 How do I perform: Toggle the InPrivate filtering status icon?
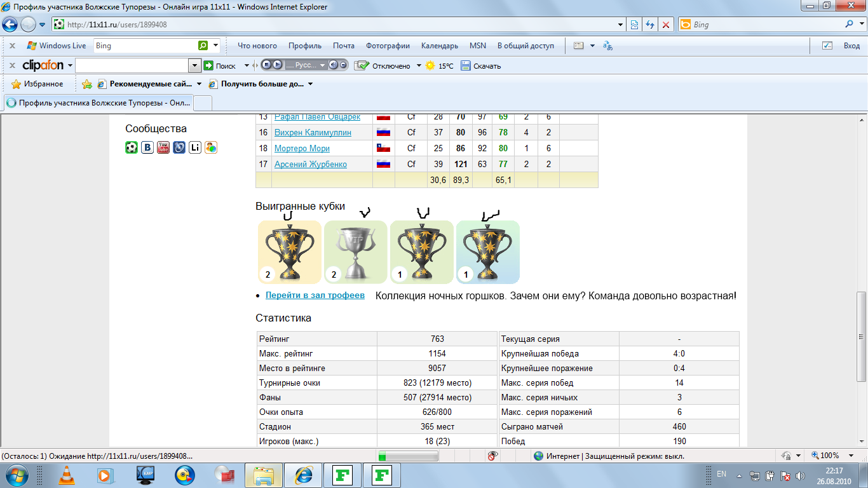tap(492, 456)
